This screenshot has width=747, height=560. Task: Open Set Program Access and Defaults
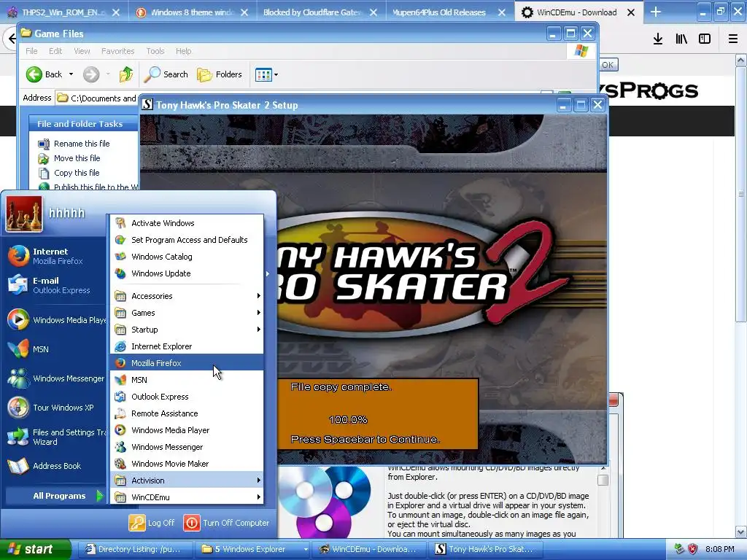[186, 239]
